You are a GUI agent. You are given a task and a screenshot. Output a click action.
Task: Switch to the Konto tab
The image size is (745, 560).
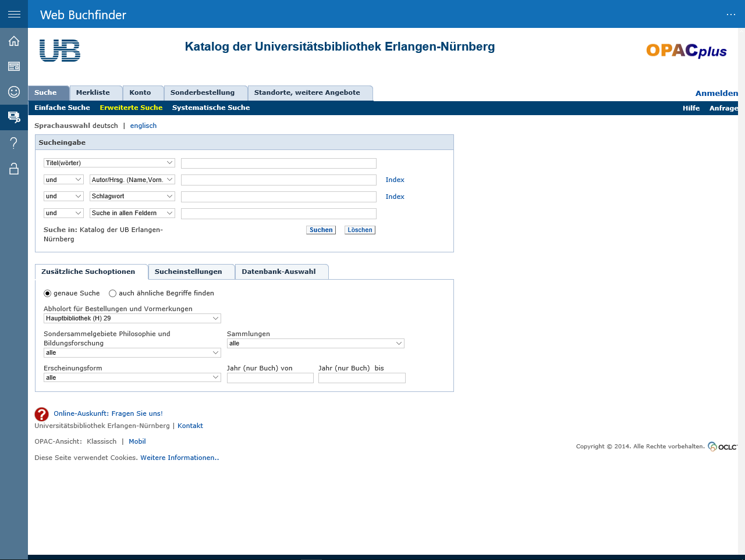[143, 93]
